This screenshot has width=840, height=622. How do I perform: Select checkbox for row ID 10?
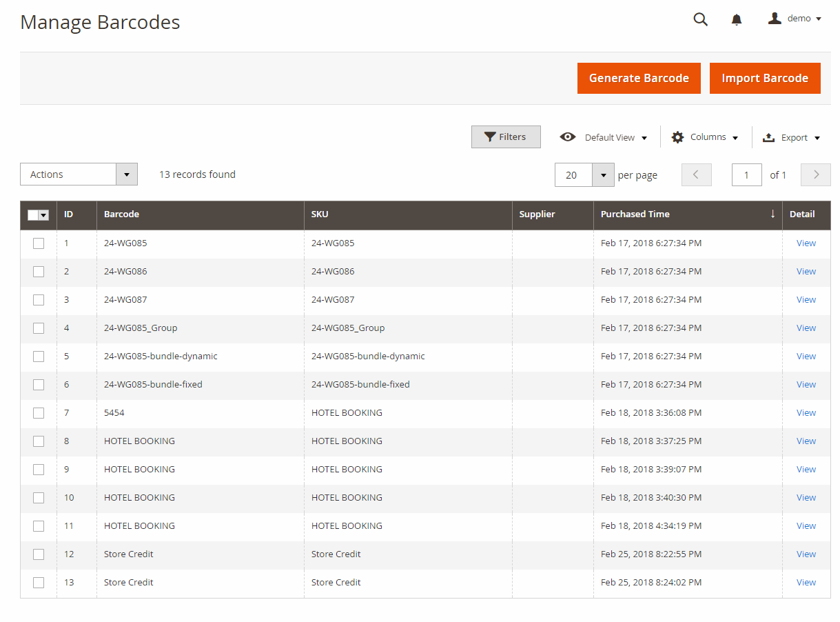(x=39, y=497)
